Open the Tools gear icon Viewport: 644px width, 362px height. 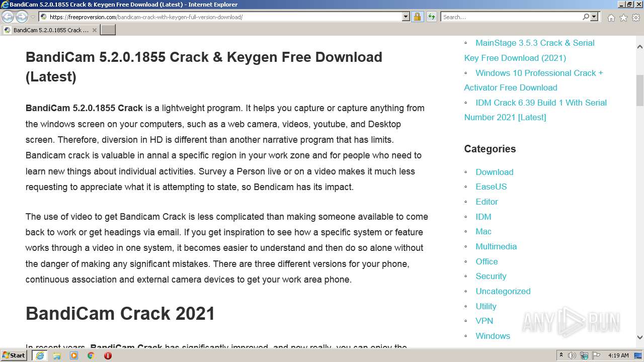tap(636, 18)
